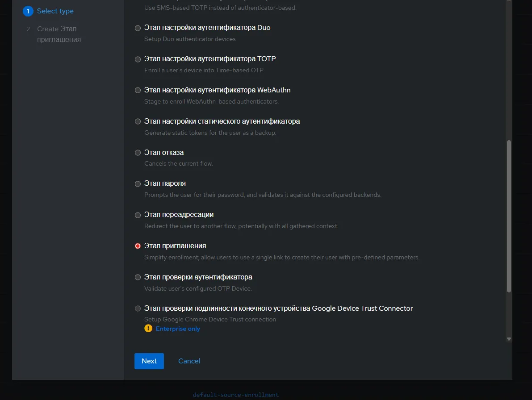The image size is (532, 400).
Task: Select the 'Этап отказа' deny stage
Action: pyautogui.click(x=138, y=152)
